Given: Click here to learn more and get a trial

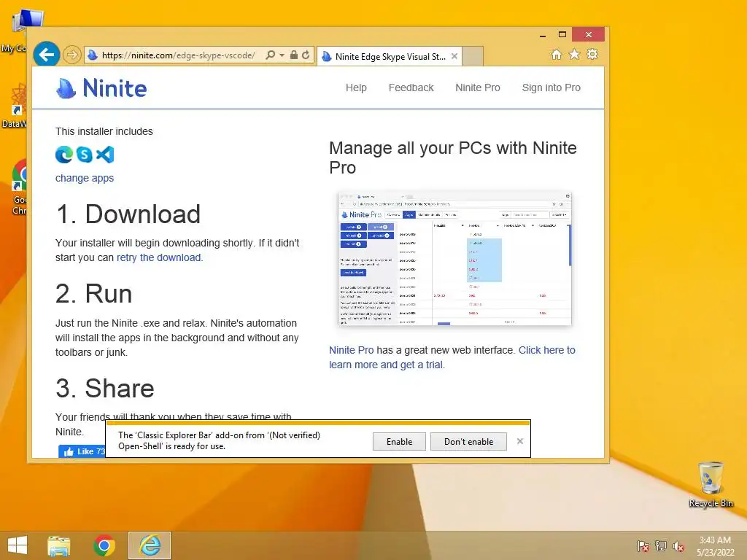Looking at the screenshot, I should (x=452, y=357).
